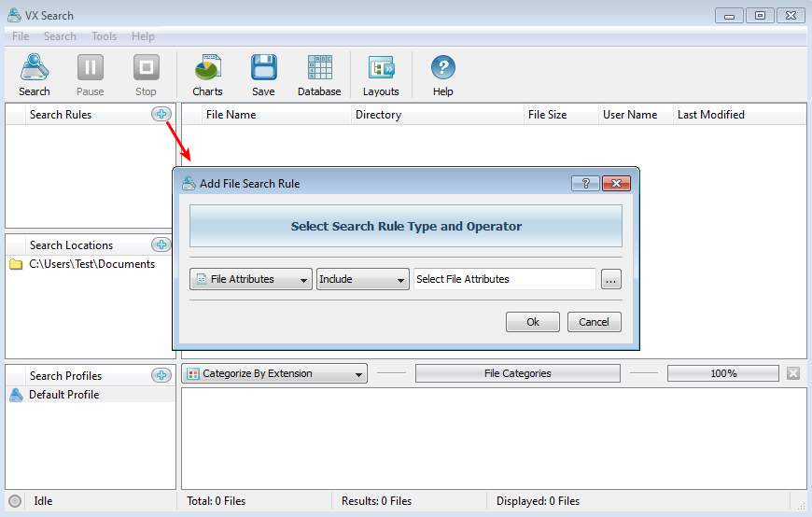Open the Search menu
This screenshot has height=517, width=812.
60,36
